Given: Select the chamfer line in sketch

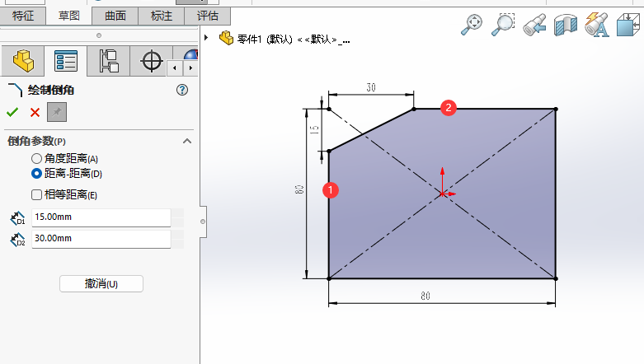Looking at the screenshot, I should (x=371, y=130).
